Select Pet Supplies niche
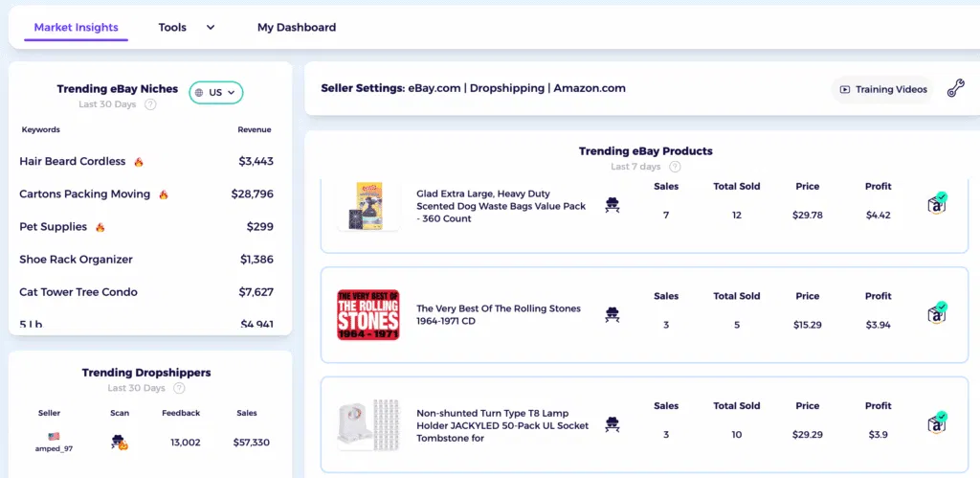Screen dimensions: 980x478 click(x=54, y=226)
